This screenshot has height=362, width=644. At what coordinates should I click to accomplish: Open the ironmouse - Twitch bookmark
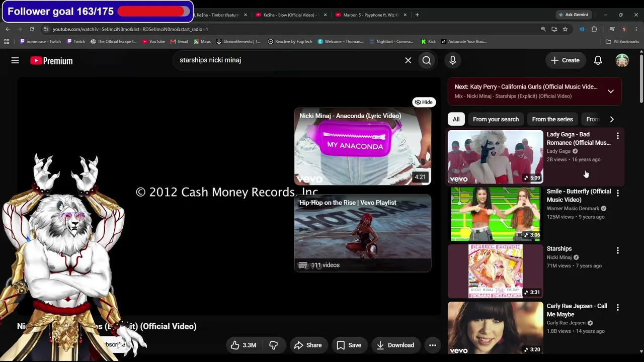coord(40,42)
